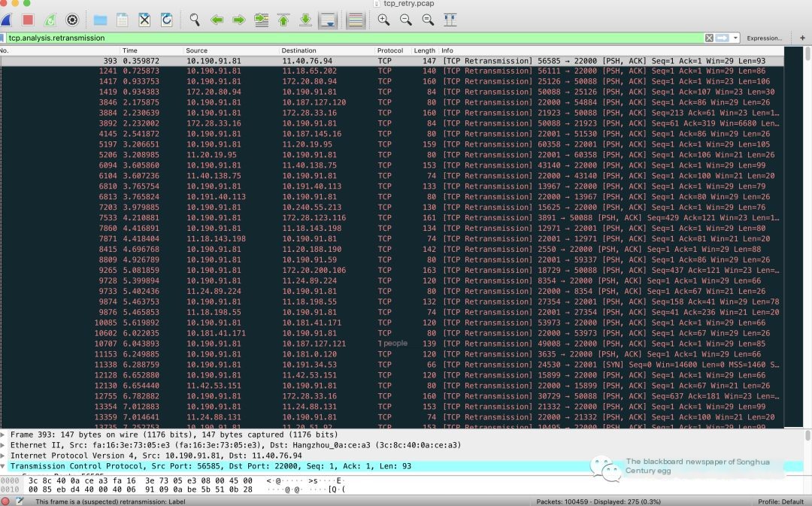Select packet number 6094

[392, 165]
